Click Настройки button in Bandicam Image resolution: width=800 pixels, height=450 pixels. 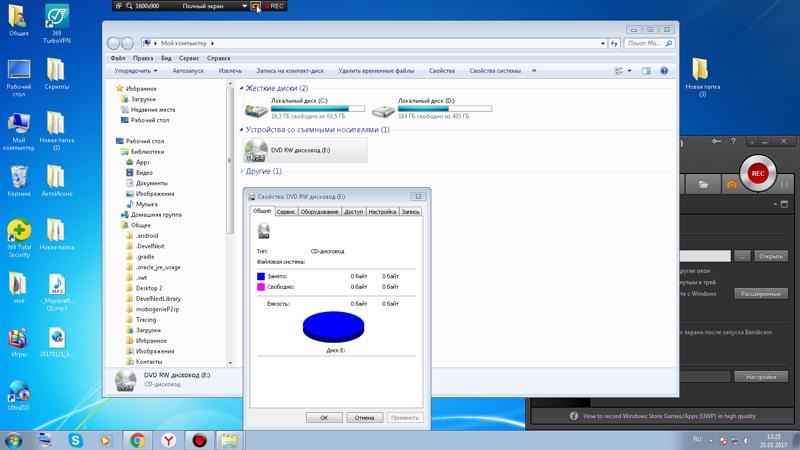pyautogui.click(x=761, y=377)
